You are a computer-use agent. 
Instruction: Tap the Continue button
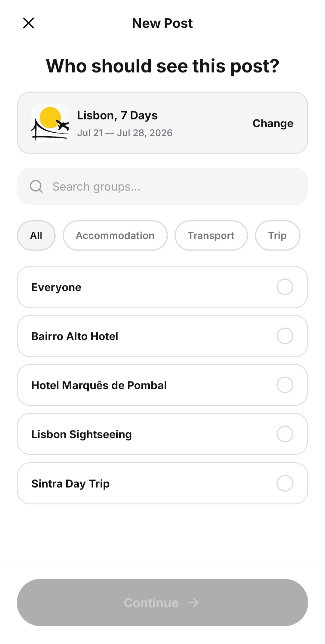162,602
